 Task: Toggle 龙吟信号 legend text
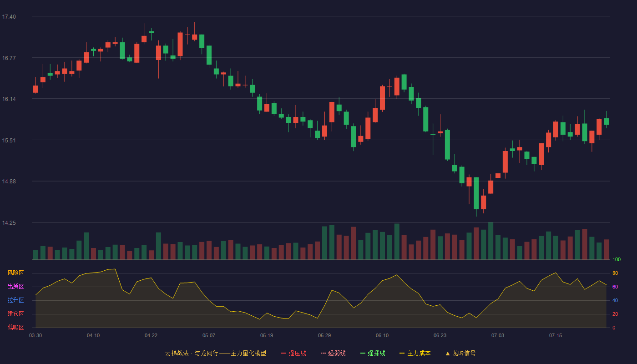[464, 353]
